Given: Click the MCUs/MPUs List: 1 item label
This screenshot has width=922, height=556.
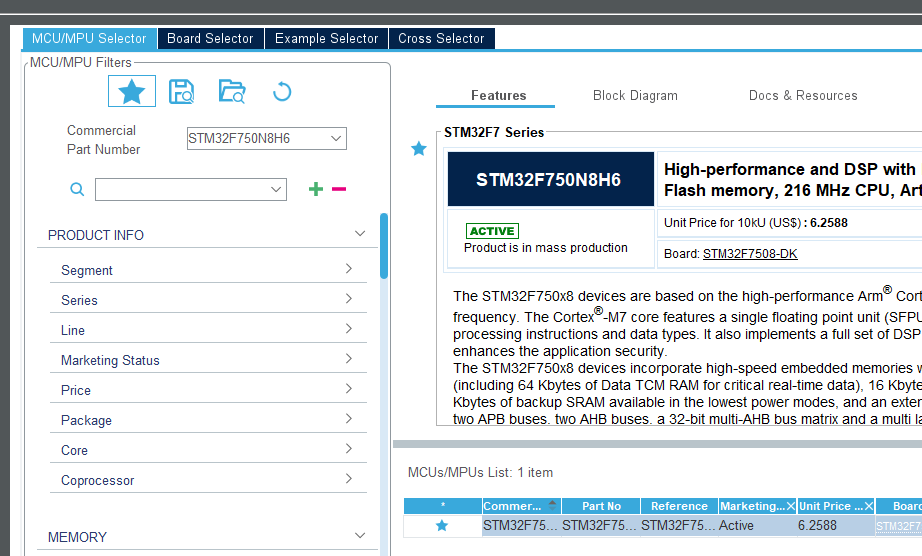Looking at the screenshot, I should (x=480, y=473).
